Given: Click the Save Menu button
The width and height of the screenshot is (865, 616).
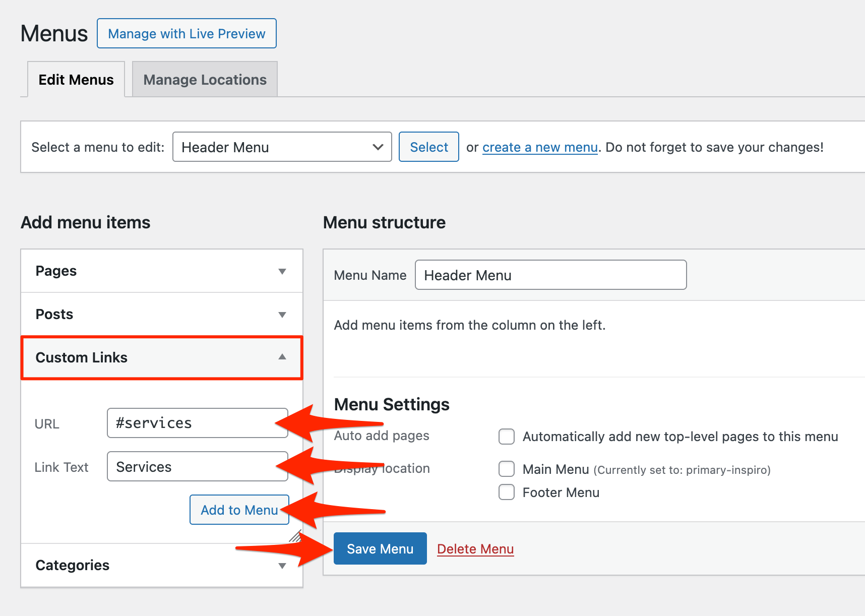Looking at the screenshot, I should click(x=380, y=548).
